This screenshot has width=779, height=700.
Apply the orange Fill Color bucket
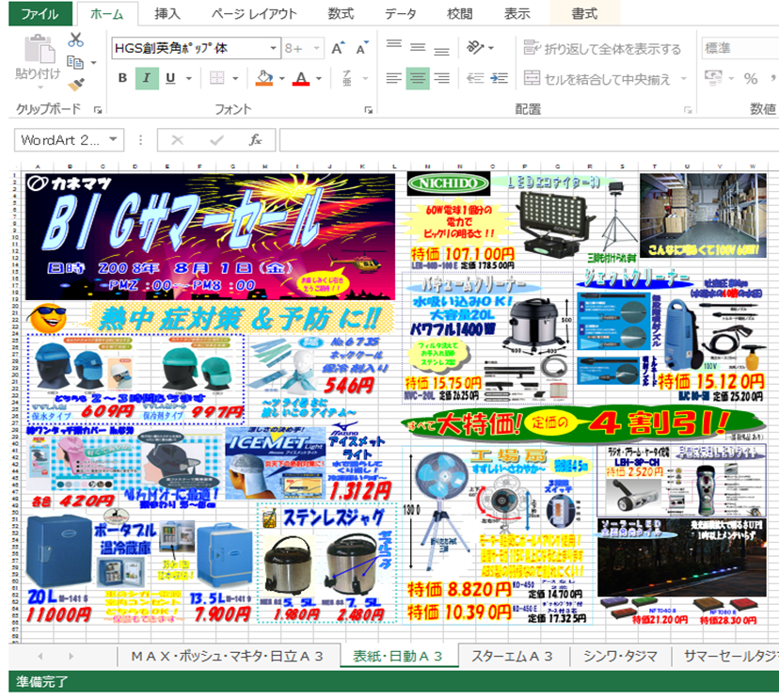pos(264,78)
